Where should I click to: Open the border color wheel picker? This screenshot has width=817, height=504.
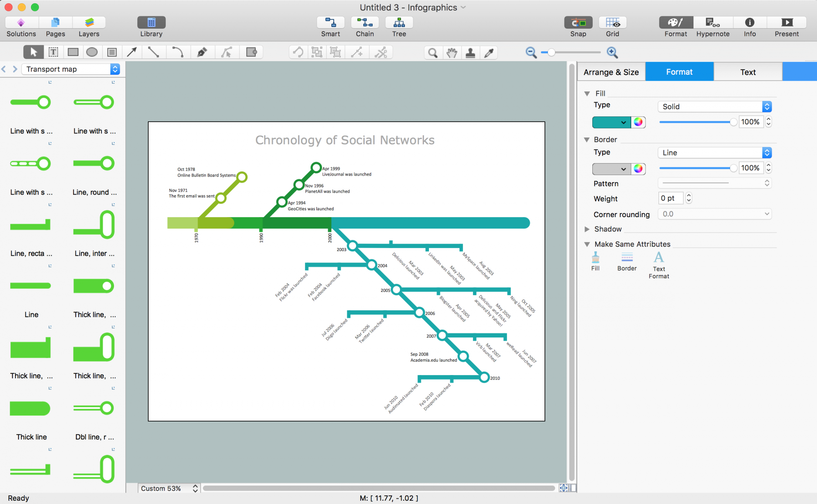point(638,169)
